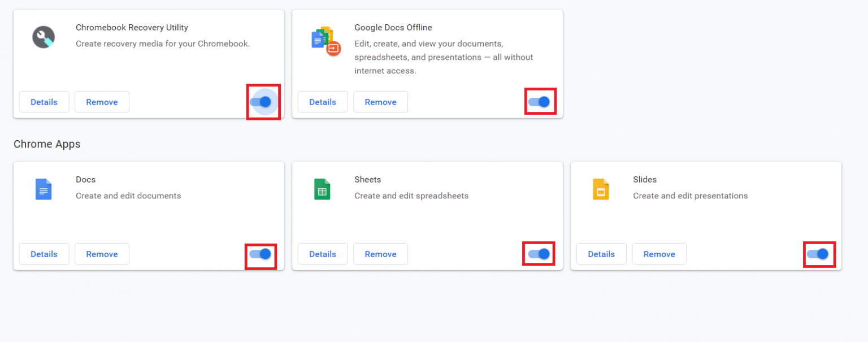Remove the Slides Chrome app

(x=659, y=254)
